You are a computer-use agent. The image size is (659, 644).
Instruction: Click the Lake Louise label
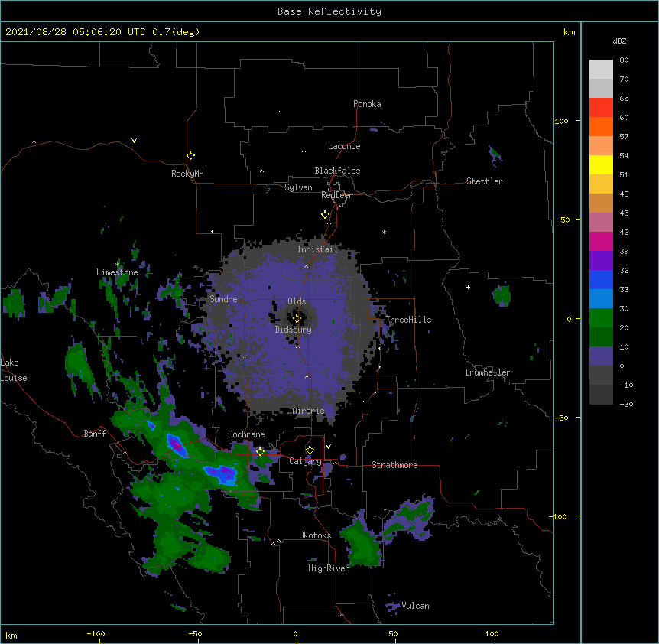pos(14,370)
